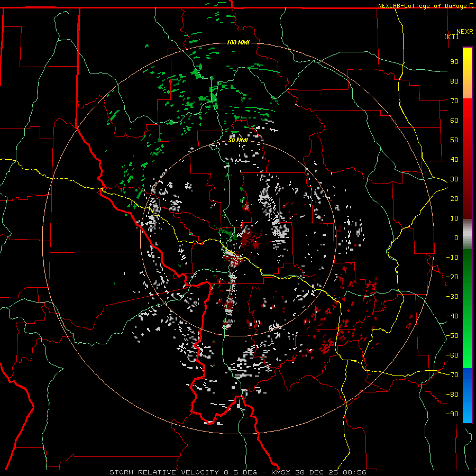Click the 10 value on velocity scale

454,218
